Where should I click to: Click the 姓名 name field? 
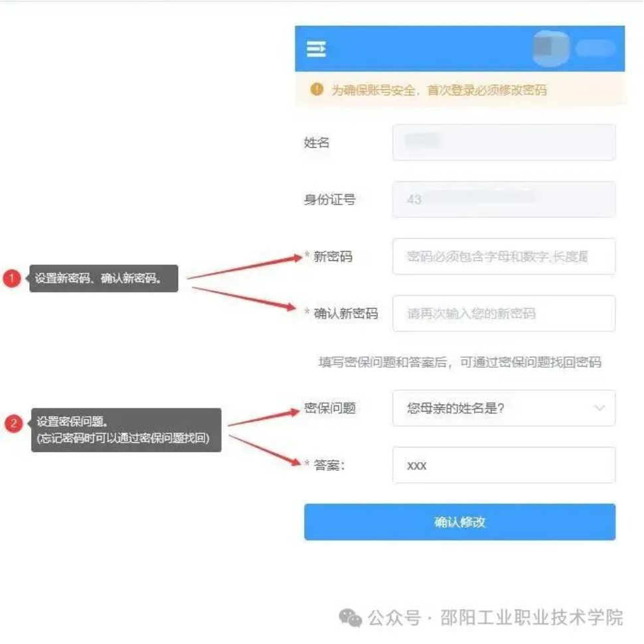[x=503, y=142]
